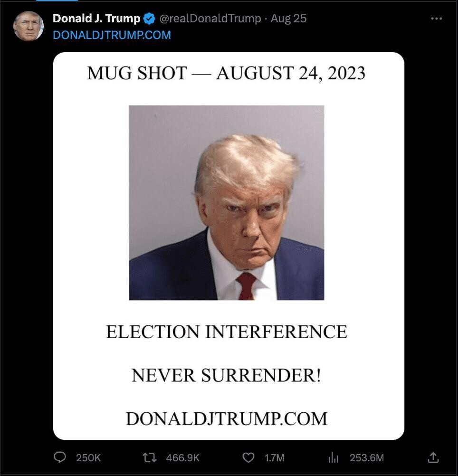Screen dimensions: 458x476
Task: Click the ELECTION INTERFERENCE line in image
Action: 227,332
